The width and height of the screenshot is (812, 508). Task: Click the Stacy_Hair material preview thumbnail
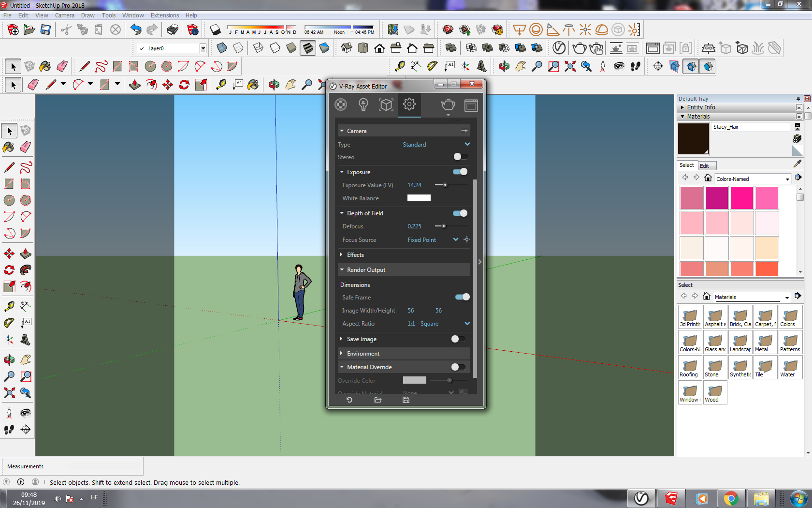694,139
